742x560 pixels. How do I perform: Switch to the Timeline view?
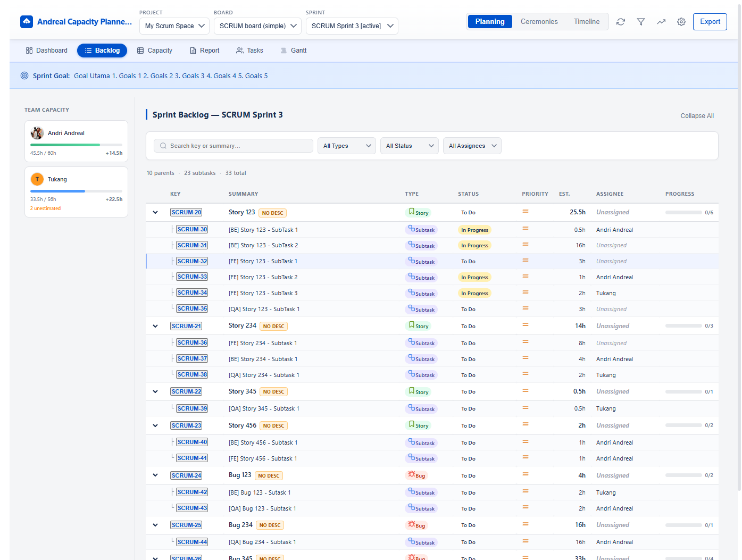click(x=586, y=22)
